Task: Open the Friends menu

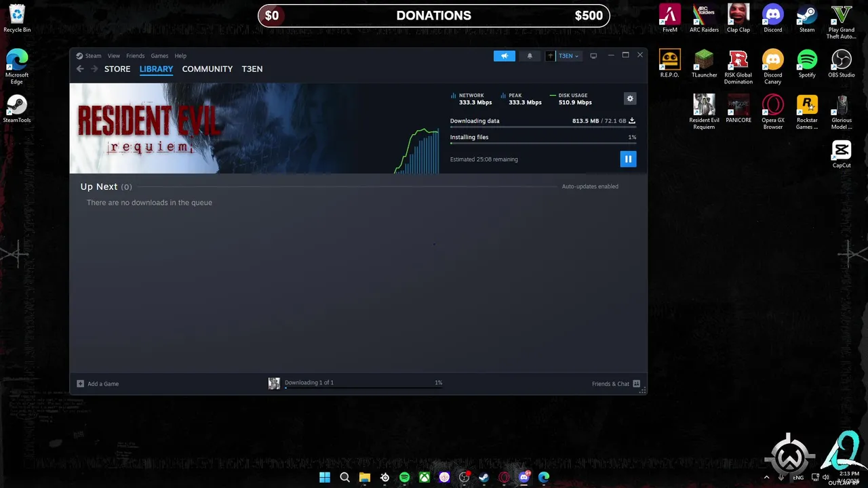Action: 135,56
